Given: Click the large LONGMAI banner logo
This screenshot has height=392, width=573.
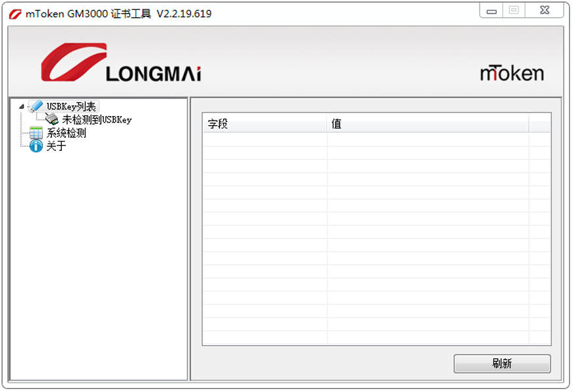Looking at the screenshot, I should [121, 62].
